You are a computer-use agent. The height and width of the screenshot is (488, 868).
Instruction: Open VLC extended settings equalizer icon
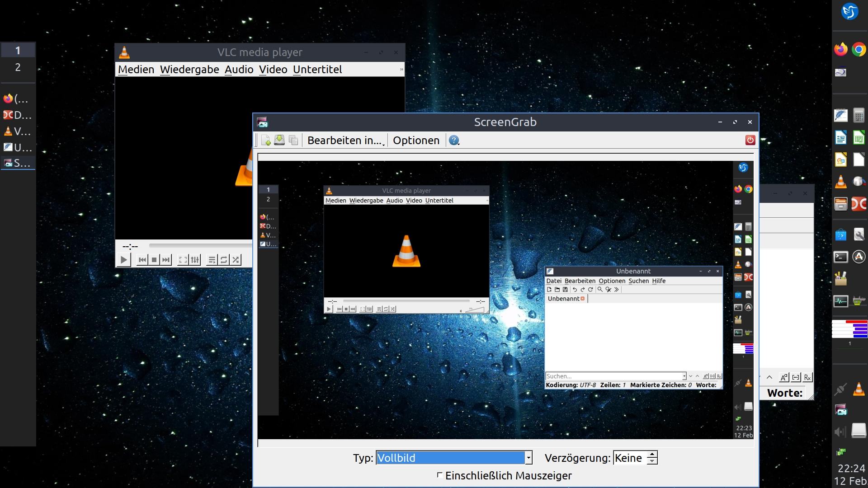195,260
